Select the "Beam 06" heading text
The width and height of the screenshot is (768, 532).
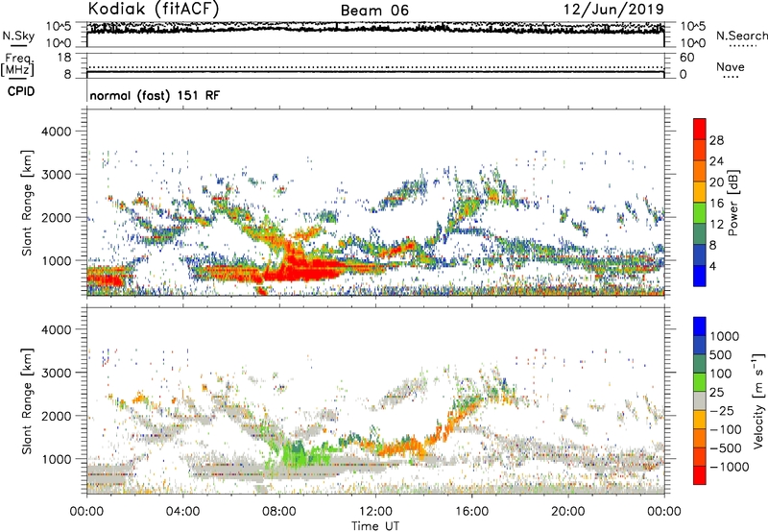coord(374,11)
